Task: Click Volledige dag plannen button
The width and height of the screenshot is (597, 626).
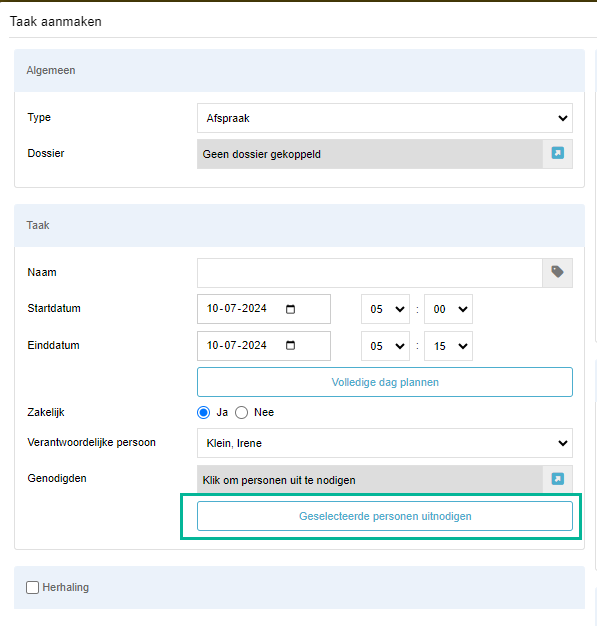Action: click(x=385, y=382)
